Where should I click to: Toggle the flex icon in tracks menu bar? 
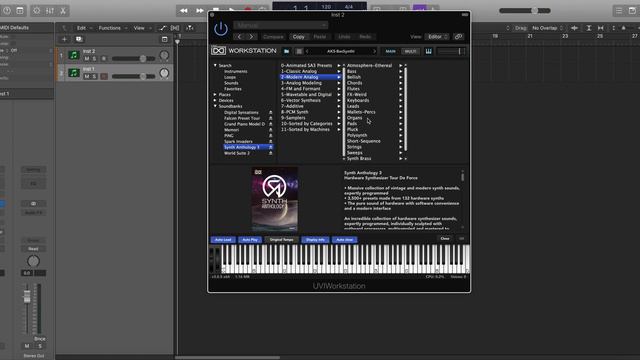(175, 28)
